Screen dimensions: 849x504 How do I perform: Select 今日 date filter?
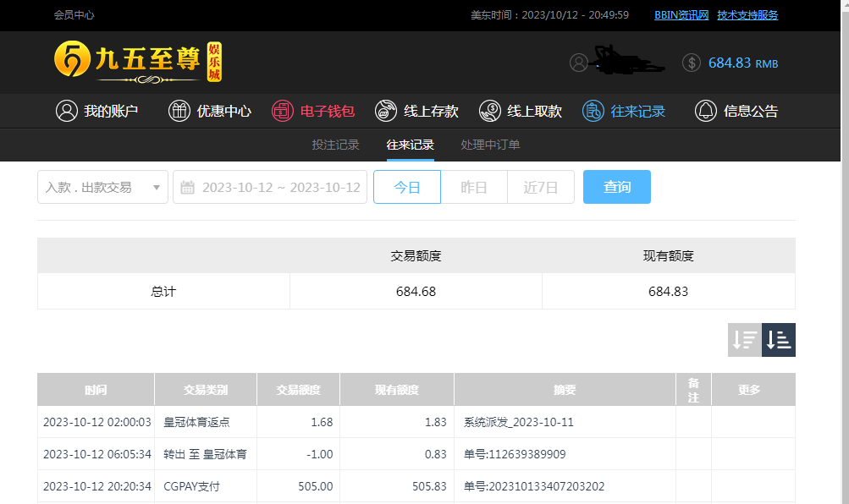407,187
